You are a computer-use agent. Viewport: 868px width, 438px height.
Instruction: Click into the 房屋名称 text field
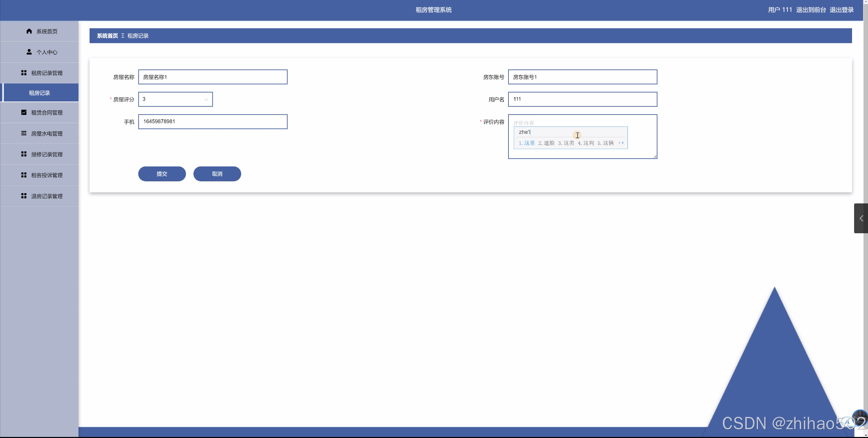tap(213, 77)
